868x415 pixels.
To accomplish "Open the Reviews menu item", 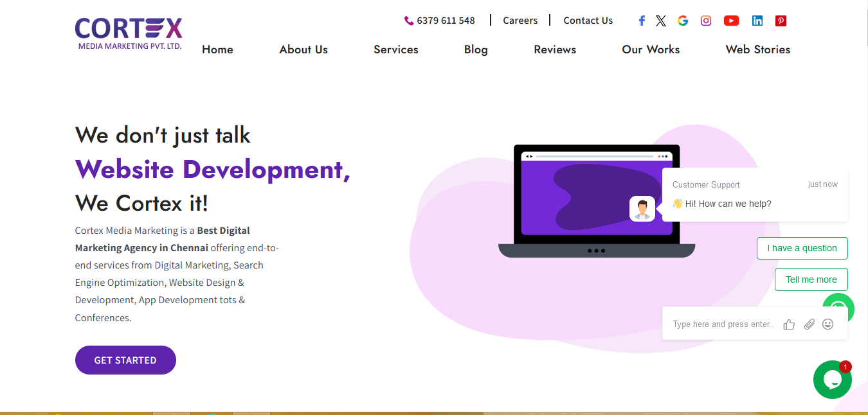I will click(x=555, y=49).
